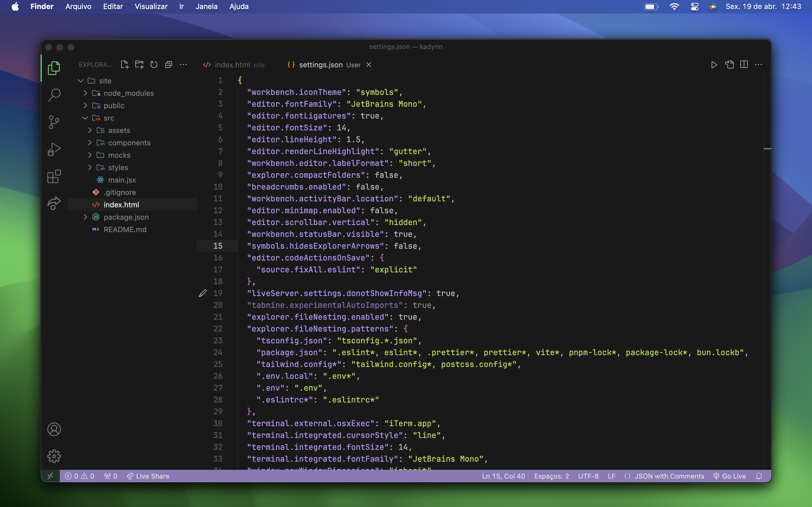Expand the node_modules folder

point(128,93)
